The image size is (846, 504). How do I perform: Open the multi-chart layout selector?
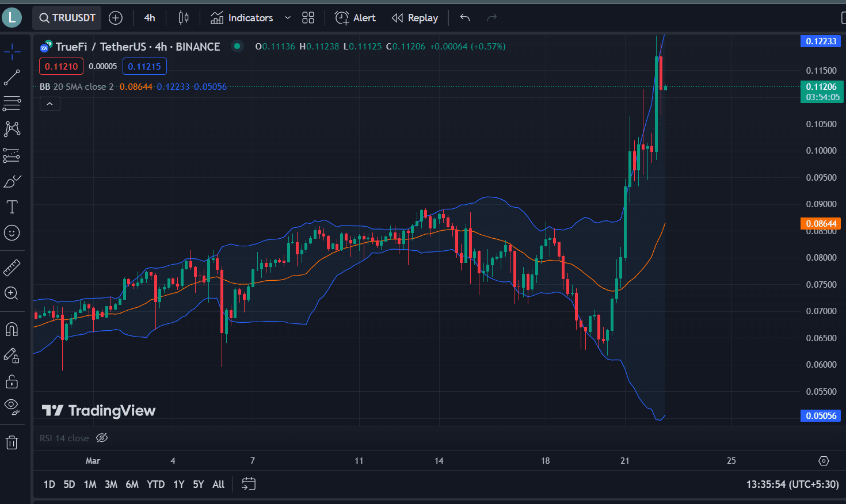[308, 18]
